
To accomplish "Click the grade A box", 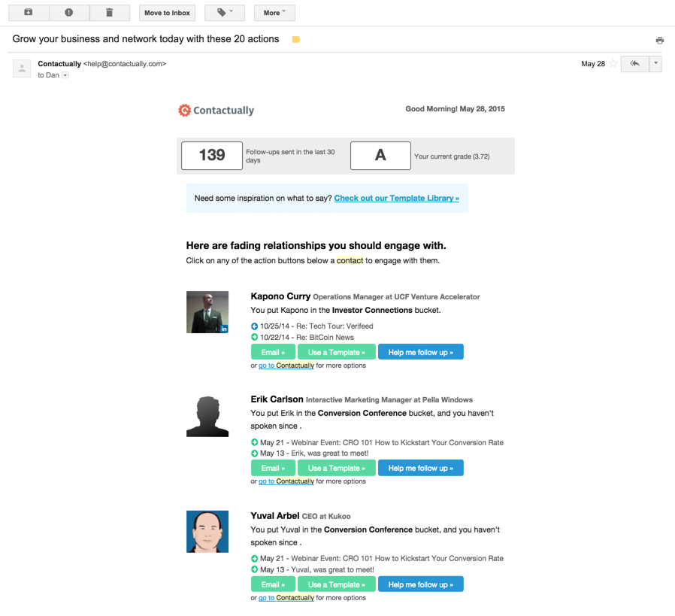I will click(380, 156).
